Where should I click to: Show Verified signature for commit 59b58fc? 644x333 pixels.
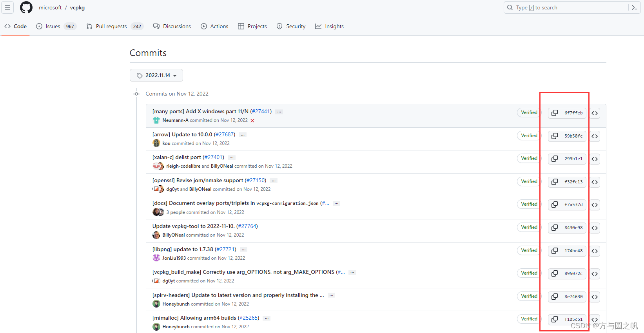(529, 136)
